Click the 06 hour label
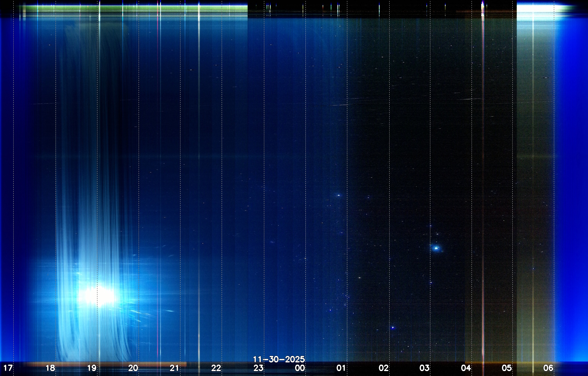 click(x=548, y=368)
